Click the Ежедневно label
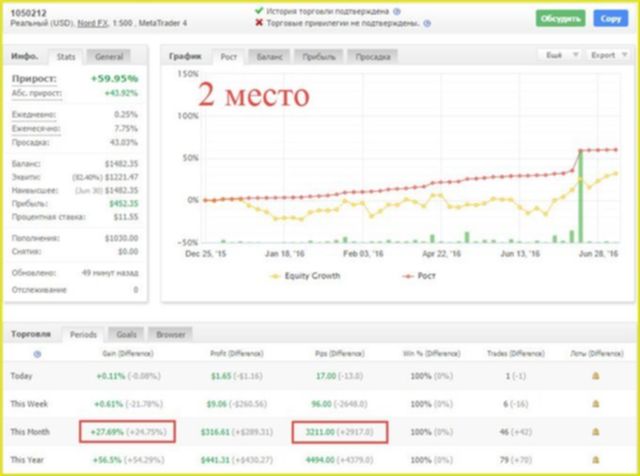 coord(34,115)
